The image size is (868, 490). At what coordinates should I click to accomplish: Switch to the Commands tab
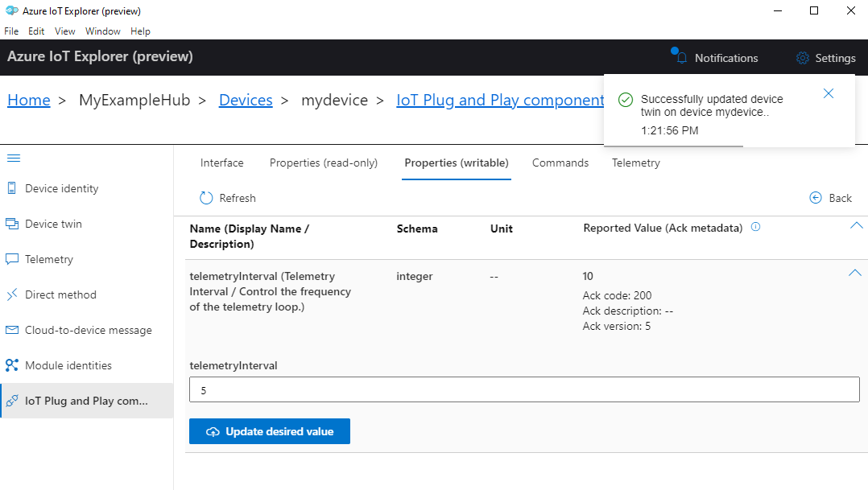560,163
